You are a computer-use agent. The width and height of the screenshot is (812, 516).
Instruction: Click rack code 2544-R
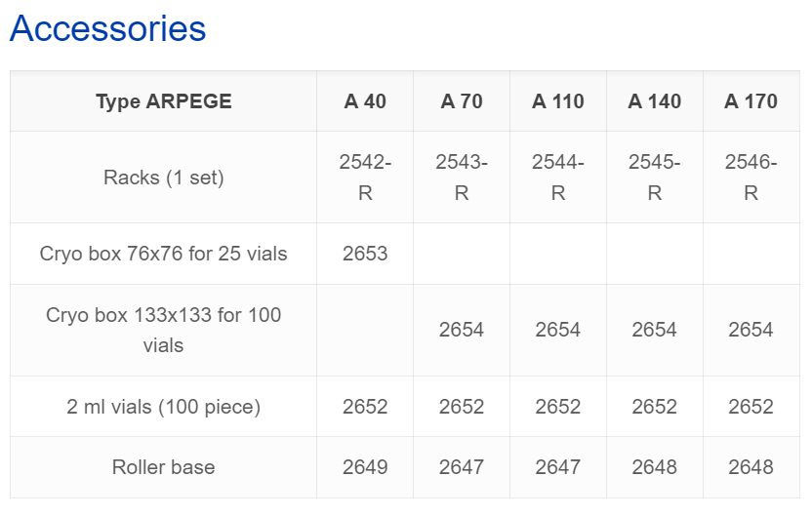pyautogui.click(x=557, y=178)
